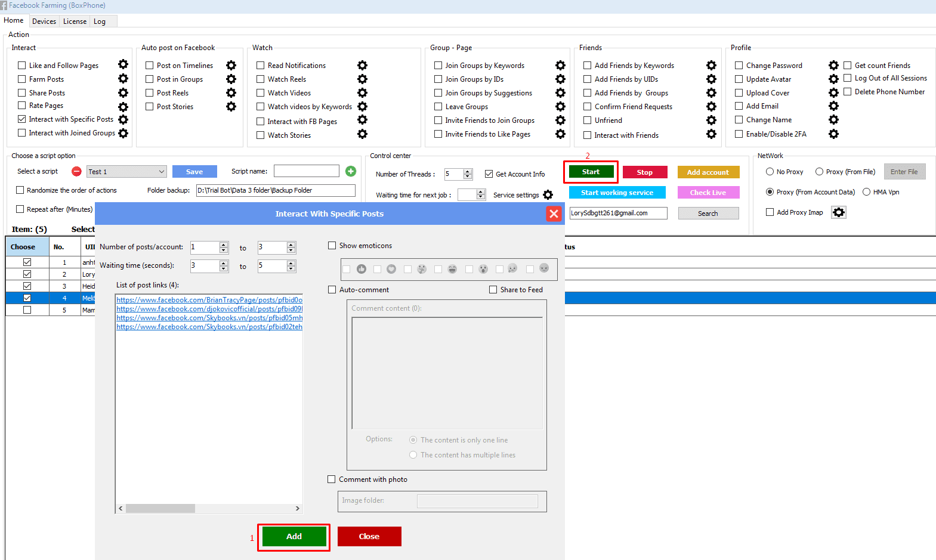Click the Check Live button
Image resolution: width=936 pixels, height=560 pixels.
coord(708,193)
